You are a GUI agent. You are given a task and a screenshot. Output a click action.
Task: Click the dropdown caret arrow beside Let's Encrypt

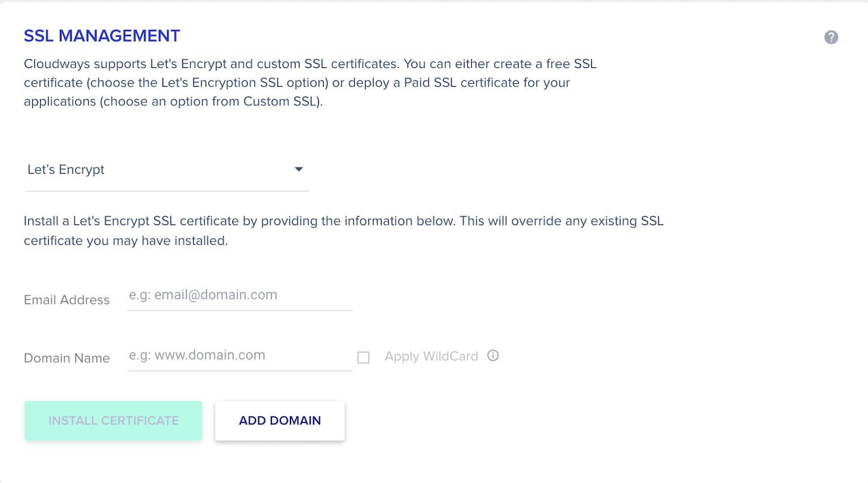point(299,169)
